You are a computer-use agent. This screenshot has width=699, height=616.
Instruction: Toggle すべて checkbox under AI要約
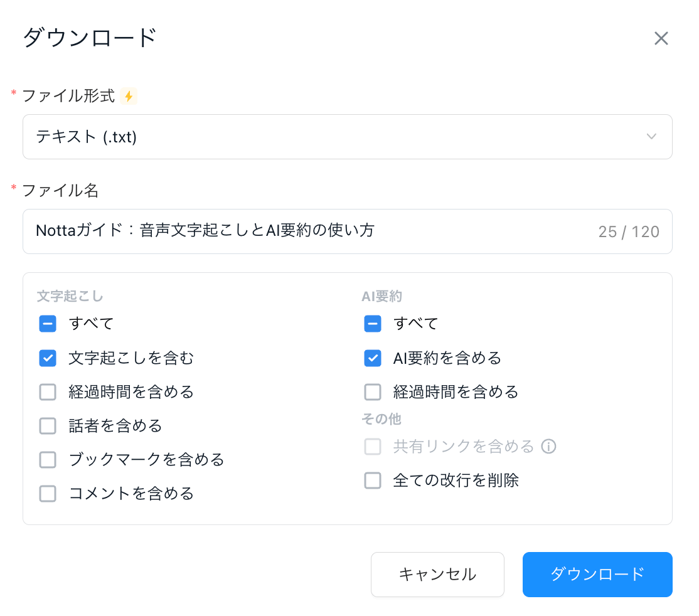click(373, 324)
